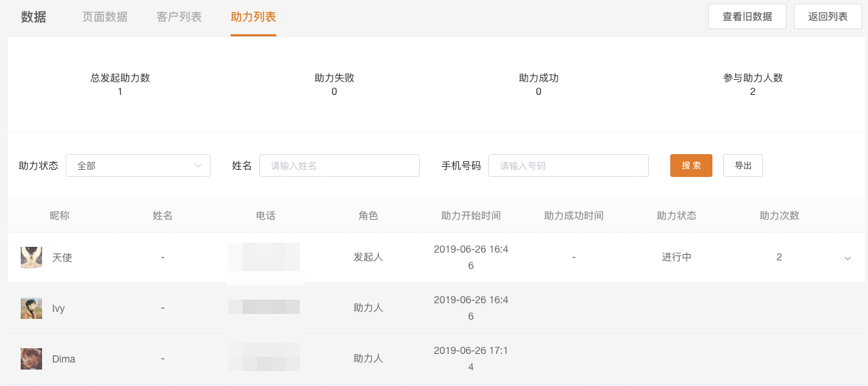Screen dimensions: 868x386
Task: Click the 导出 export button
Action: [x=743, y=166]
